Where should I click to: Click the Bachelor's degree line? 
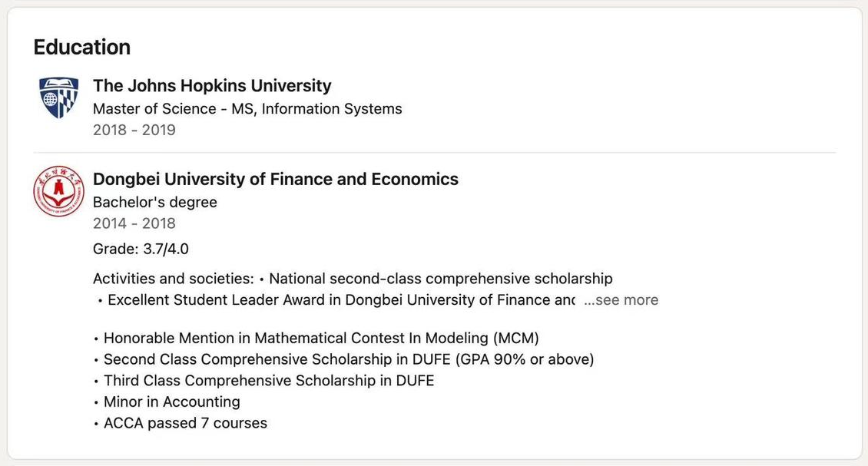155,203
